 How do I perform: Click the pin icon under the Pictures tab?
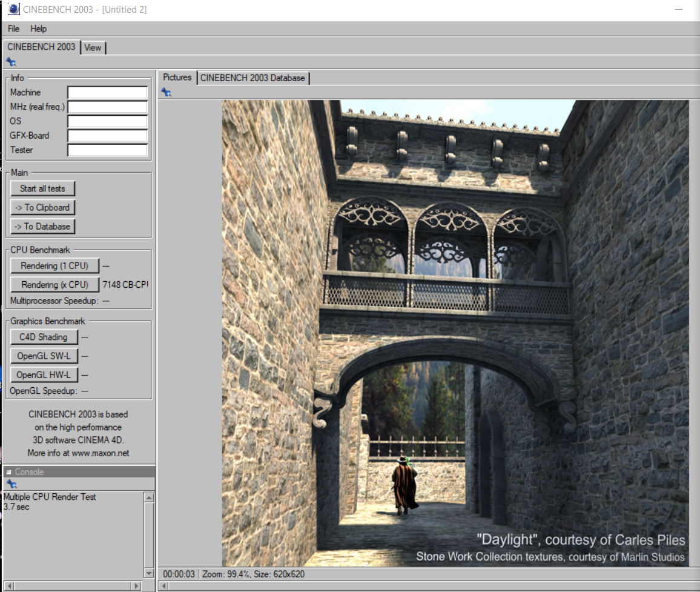click(x=166, y=92)
